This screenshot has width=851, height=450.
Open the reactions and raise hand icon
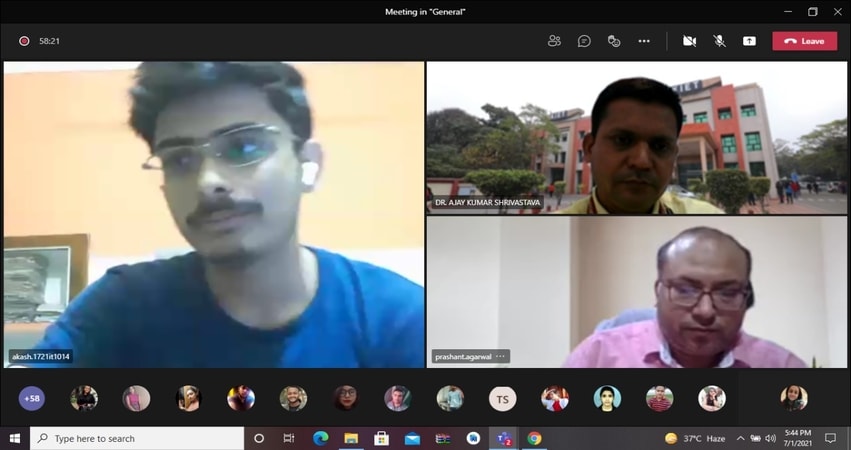(614, 41)
